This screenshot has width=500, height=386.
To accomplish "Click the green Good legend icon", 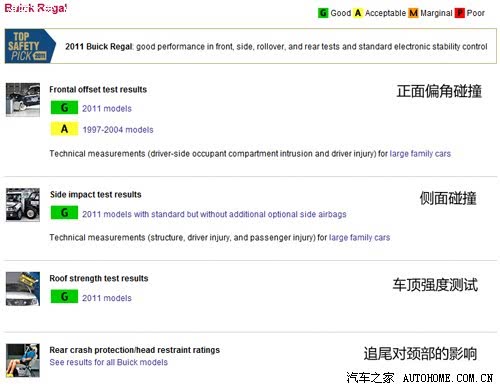I will (323, 13).
